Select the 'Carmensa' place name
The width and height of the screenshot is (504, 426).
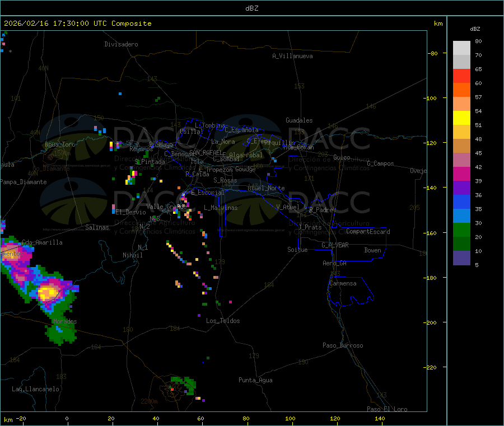click(x=343, y=283)
